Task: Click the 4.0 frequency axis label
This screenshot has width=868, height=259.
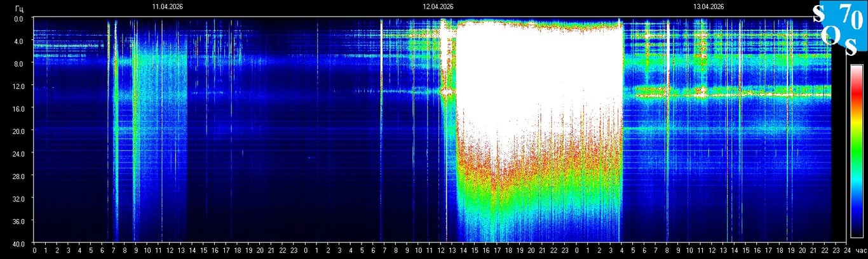Action: [19, 41]
